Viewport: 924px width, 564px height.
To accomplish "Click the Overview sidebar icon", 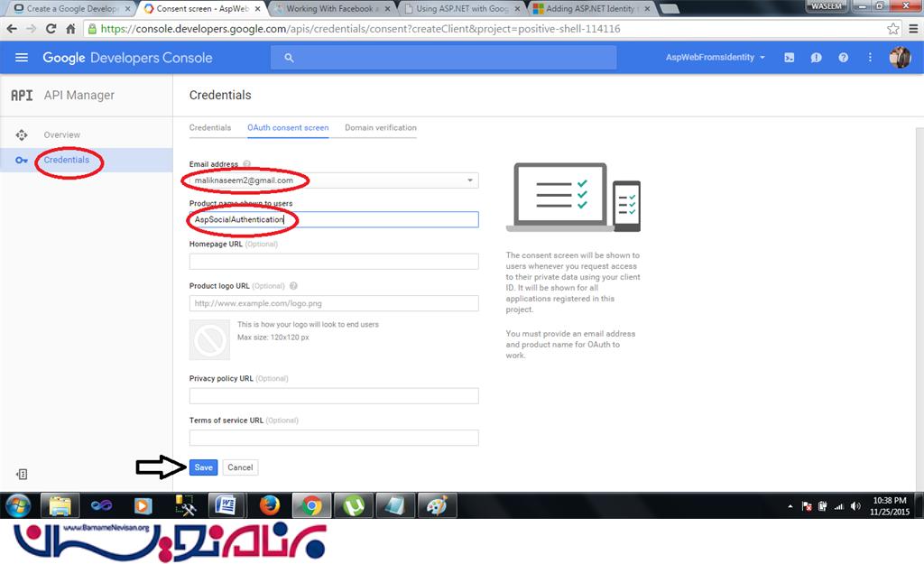I will coord(22,135).
